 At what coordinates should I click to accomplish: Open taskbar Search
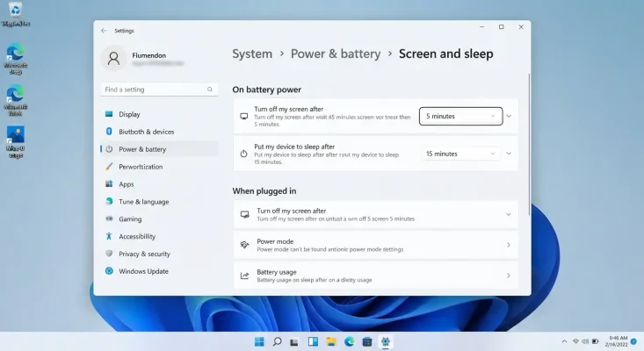278,341
